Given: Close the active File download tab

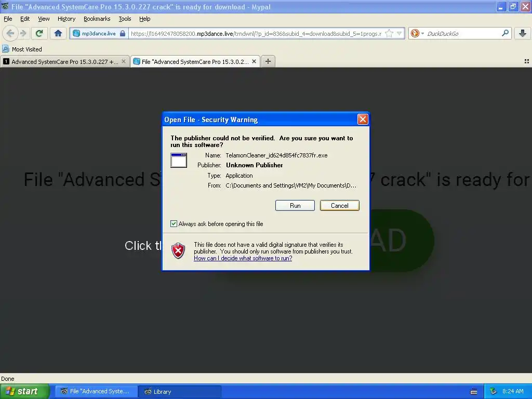Looking at the screenshot, I should (254, 61).
